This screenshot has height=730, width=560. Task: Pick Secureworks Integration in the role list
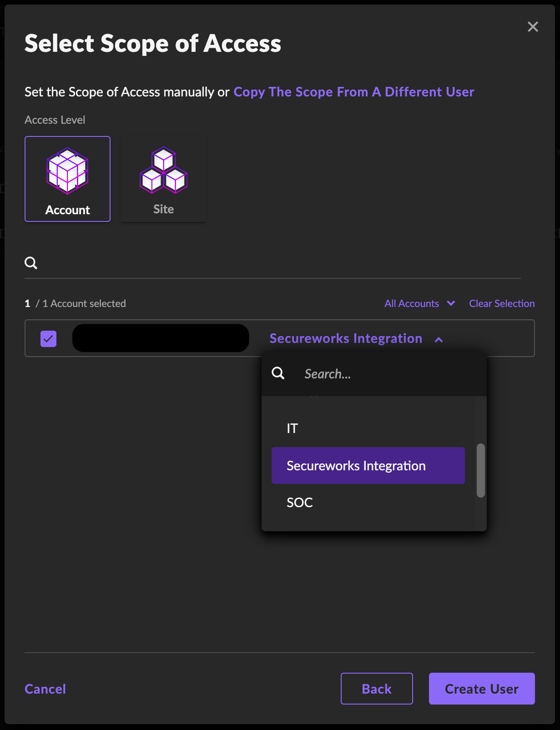368,465
